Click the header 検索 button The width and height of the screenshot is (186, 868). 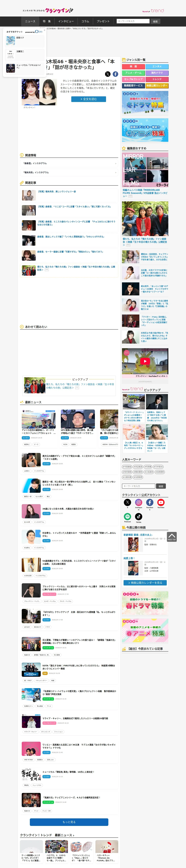pyautogui.click(x=155, y=21)
